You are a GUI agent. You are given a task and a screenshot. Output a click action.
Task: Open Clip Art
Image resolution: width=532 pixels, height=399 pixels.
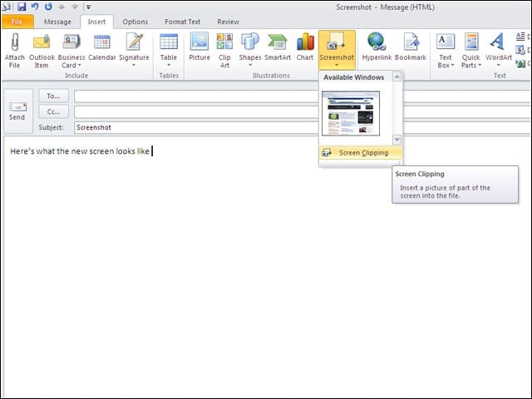(224, 51)
